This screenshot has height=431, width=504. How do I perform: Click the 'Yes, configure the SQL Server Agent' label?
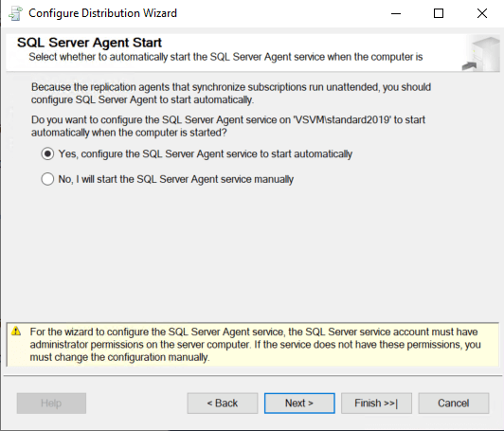[206, 154]
